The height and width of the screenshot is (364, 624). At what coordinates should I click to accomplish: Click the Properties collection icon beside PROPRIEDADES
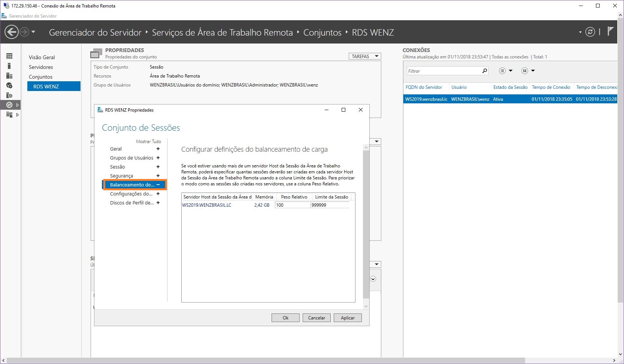click(x=96, y=54)
